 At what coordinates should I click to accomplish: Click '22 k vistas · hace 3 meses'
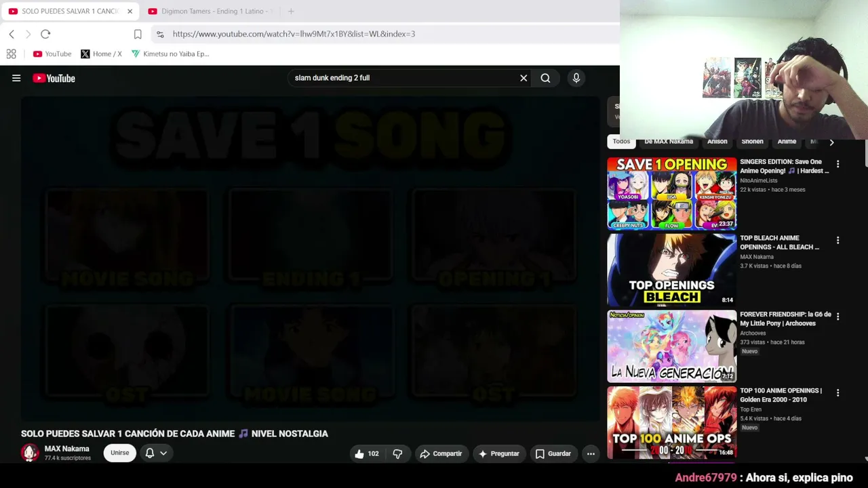pos(772,190)
